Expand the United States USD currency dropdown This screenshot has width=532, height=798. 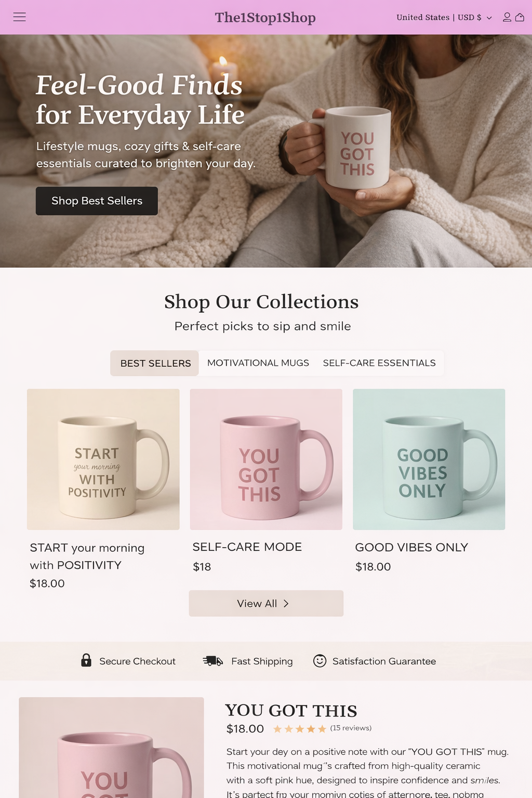click(x=444, y=17)
